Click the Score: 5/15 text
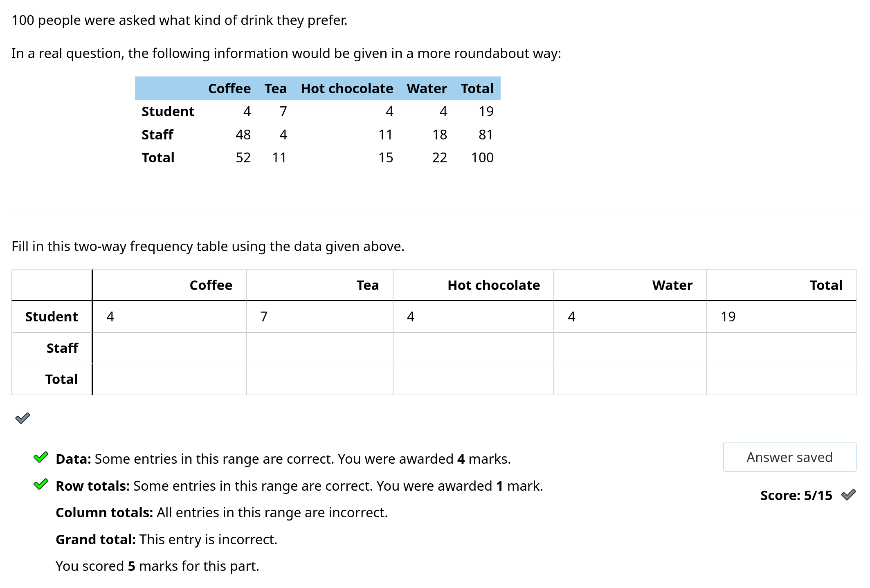Screen dimensions: 870x588 (x=796, y=495)
